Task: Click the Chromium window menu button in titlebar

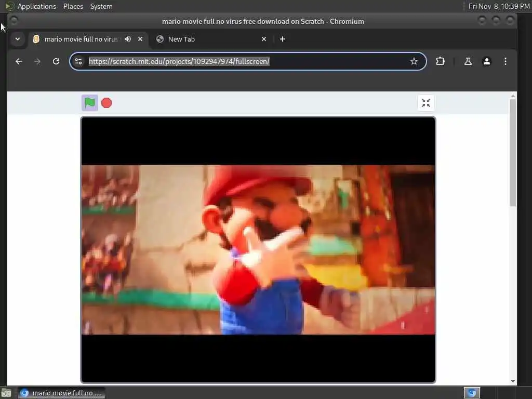Action: coord(14,21)
